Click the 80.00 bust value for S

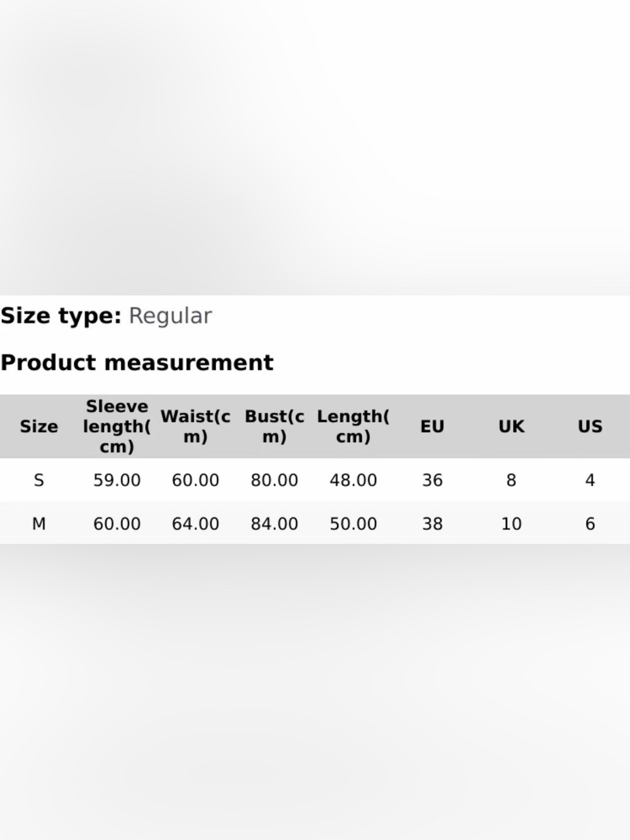click(x=274, y=480)
